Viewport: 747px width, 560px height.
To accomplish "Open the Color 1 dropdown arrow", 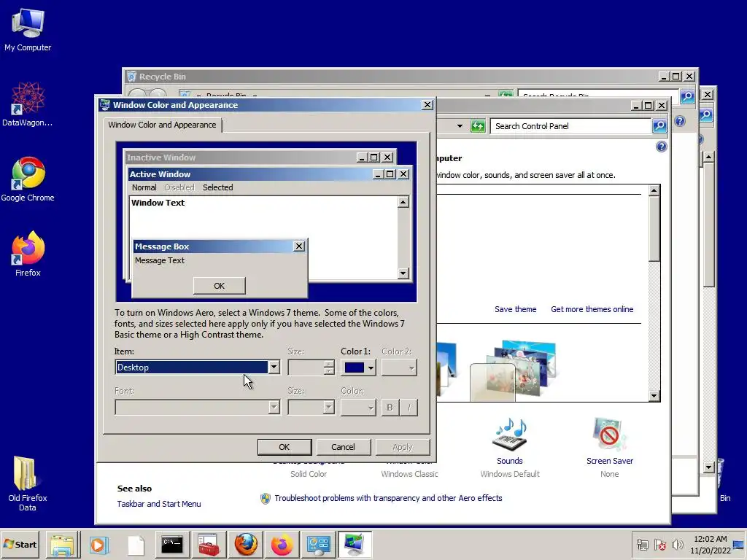I will (x=371, y=367).
